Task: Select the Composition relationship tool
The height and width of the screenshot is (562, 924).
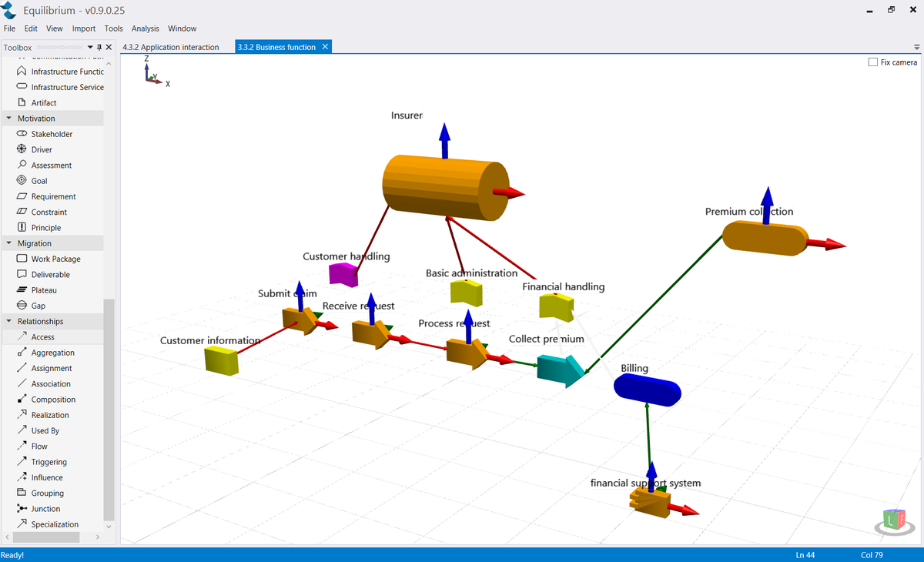Action: [x=46, y=400]
